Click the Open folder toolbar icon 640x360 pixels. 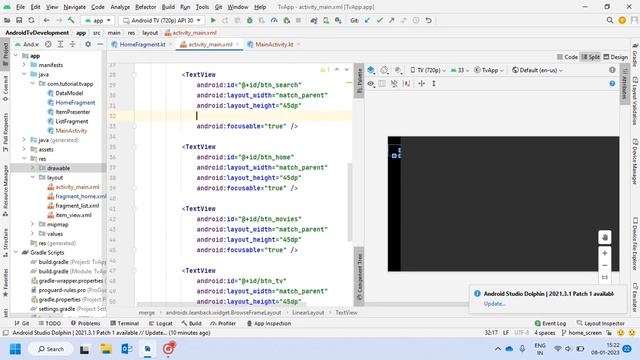point(7,20)
